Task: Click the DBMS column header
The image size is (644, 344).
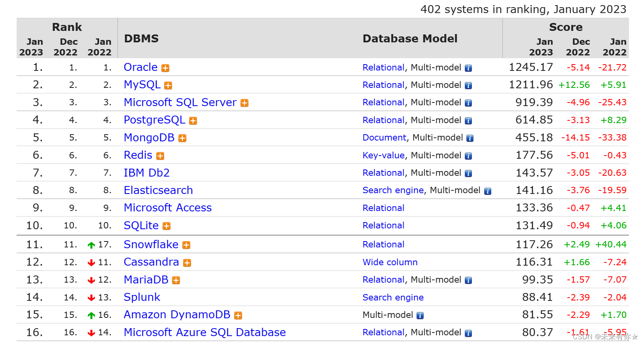Action: 141,38
